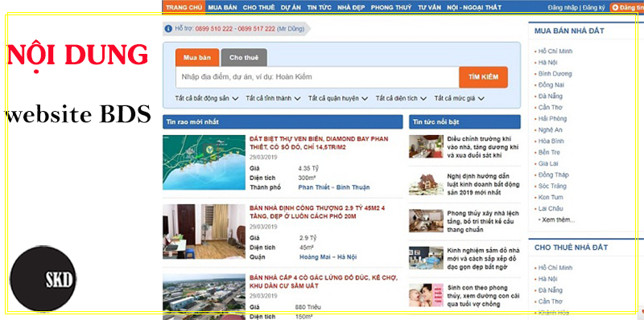Expand Tất cả diện tích dropdown
Image resolution: width=644 pixels, height=320 pixels.
click(401, 98)
